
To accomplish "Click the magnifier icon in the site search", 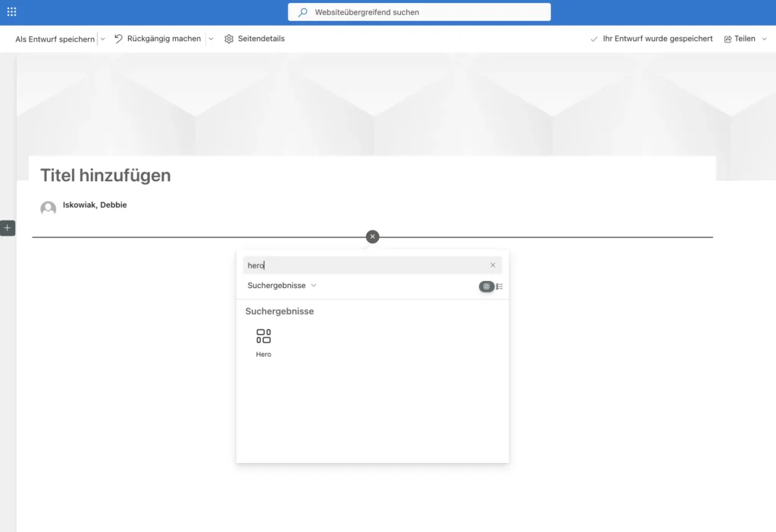I will pos(303,12).
